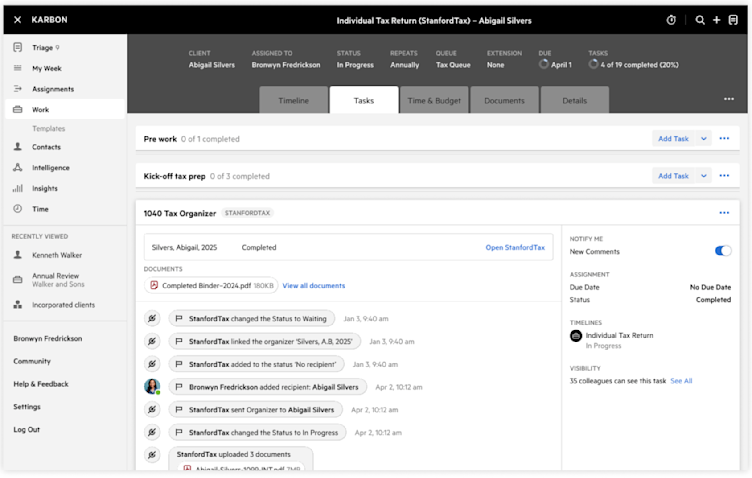Click Bronwyn Fredrickson profile in sidebar
This screenshot has width=752, height=478.
click(47, 338)
